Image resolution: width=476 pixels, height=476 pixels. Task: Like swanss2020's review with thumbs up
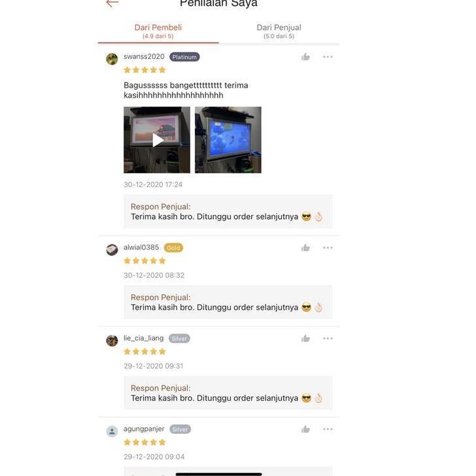(305, 57)
